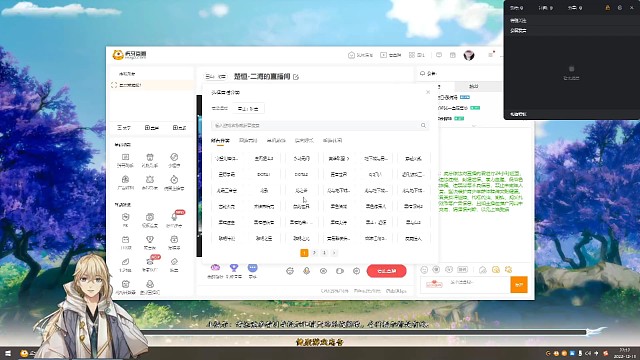The width and height of the screenshot is (640, 360).
Task: Go to page 3 of categories
Action: coord(324,253)
